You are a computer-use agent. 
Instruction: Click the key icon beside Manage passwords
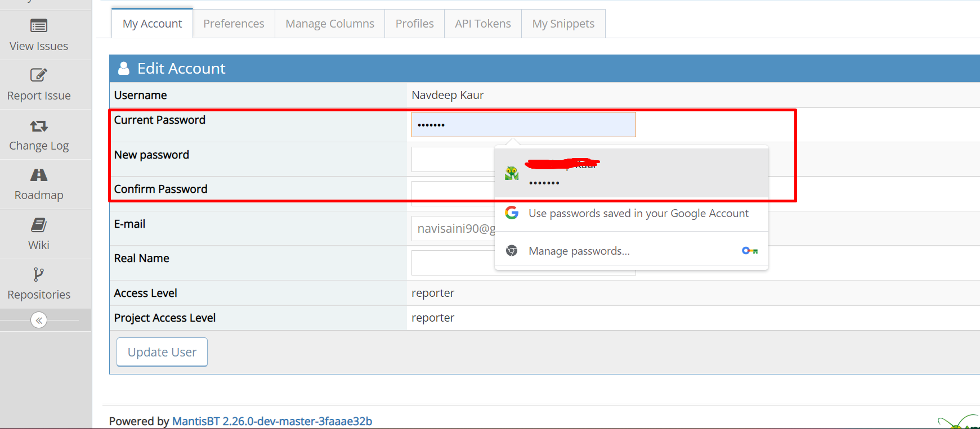click(x=749, y=251)
